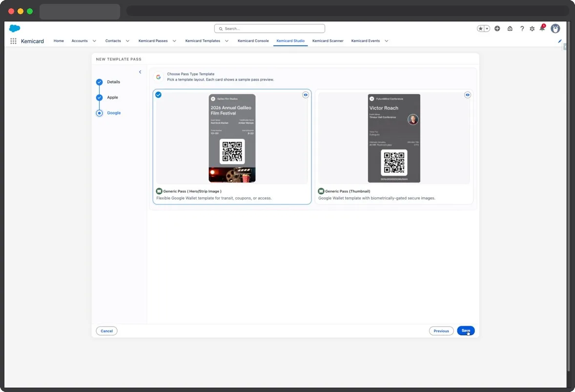
Task: Click the Details completed step icon
Action: (100, 82)
